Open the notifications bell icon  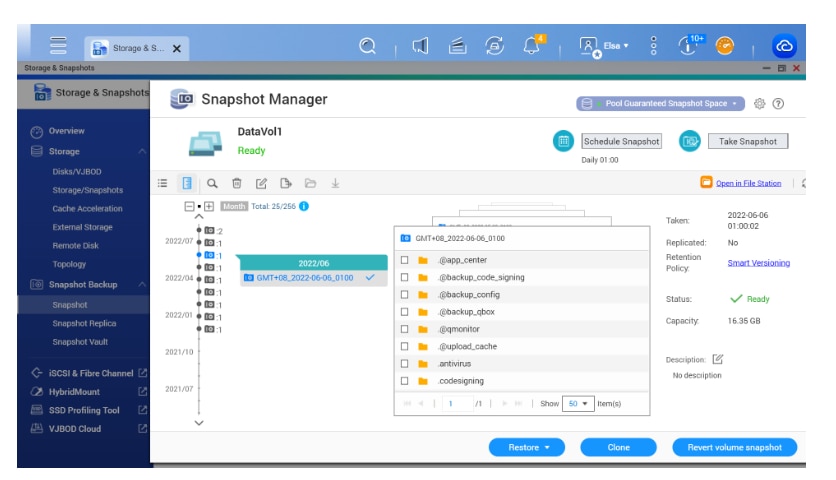[532, 45]
